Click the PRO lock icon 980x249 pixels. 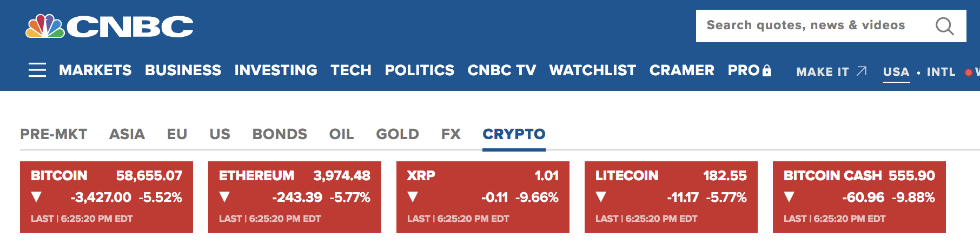click(x=766, y=70)
